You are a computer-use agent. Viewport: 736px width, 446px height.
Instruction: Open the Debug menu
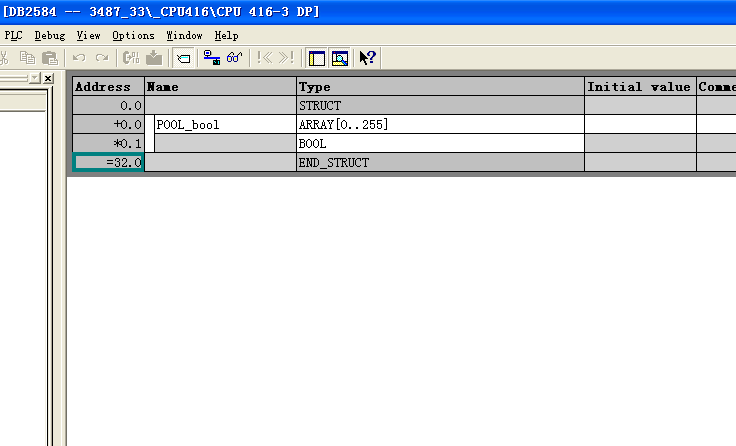click(x=50, y=35)
